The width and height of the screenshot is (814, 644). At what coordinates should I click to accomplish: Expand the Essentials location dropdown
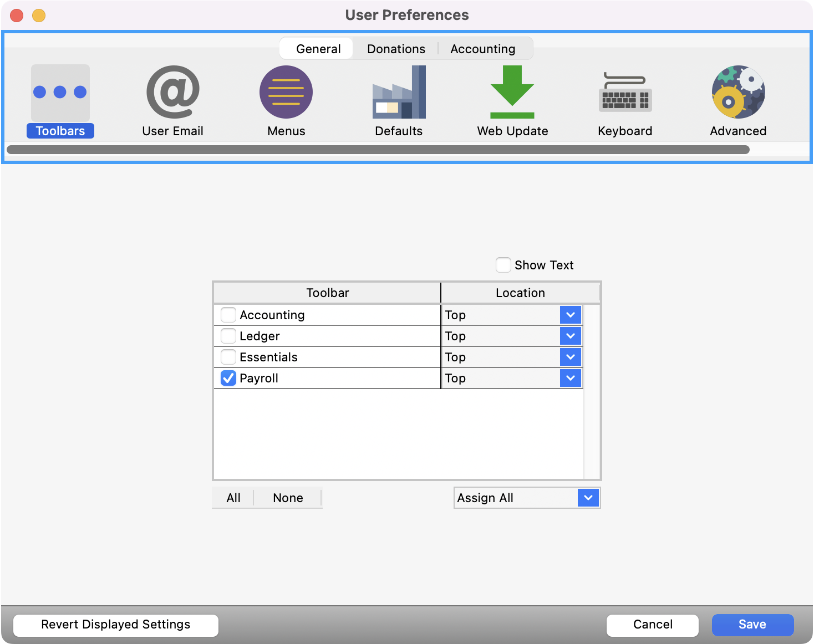click(570, 357)
